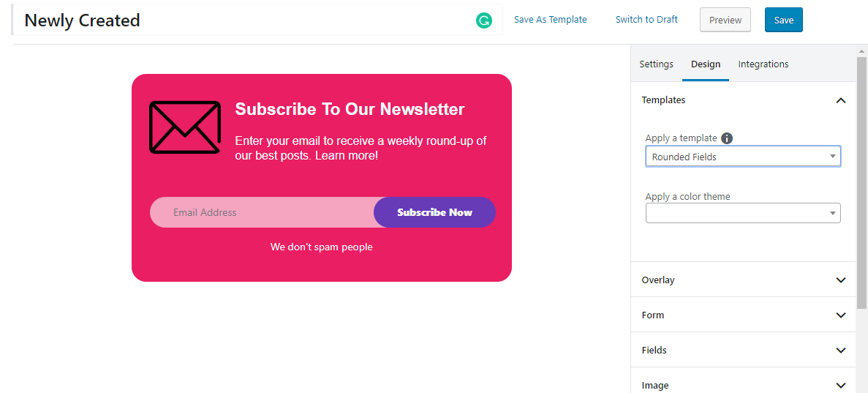Viewport: 868px width, 393px height.
Task: Switch to the Settings tab
Action: (x=656, y=64)
